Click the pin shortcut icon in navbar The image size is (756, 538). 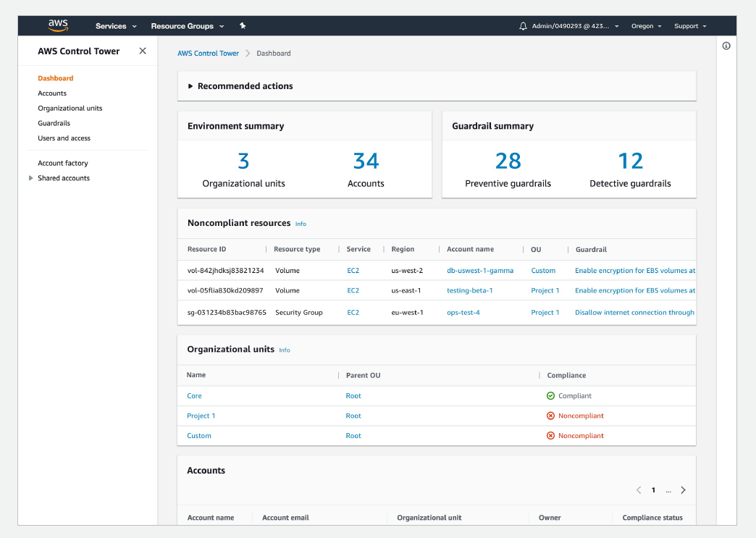click(243, 26)
